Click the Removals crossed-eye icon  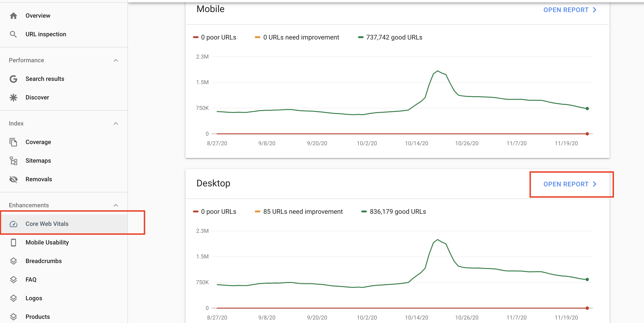tap(13, 179)
